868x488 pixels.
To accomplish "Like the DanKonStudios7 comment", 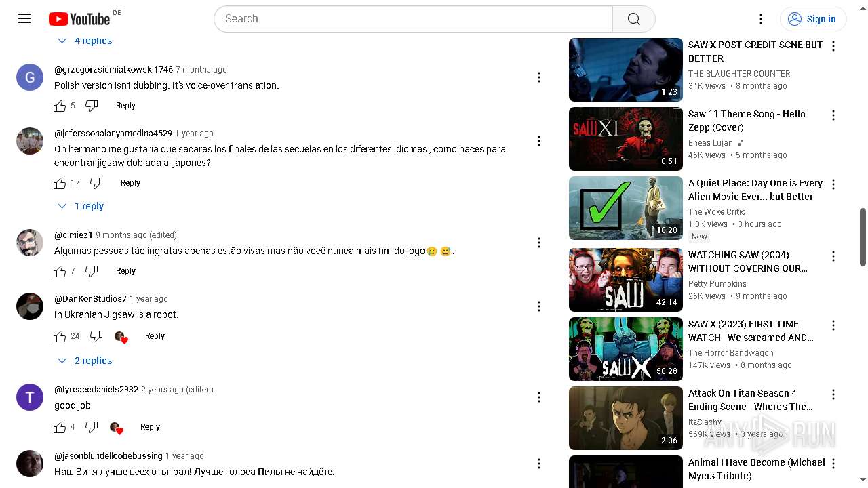I will (60, 336).
